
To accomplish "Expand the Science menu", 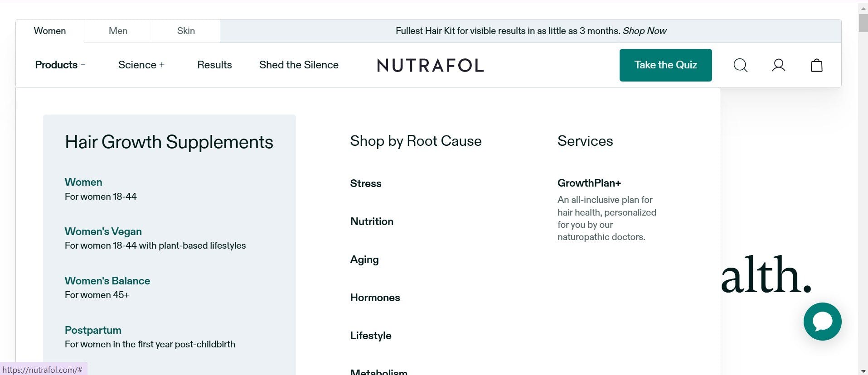I will click(141, 65).
